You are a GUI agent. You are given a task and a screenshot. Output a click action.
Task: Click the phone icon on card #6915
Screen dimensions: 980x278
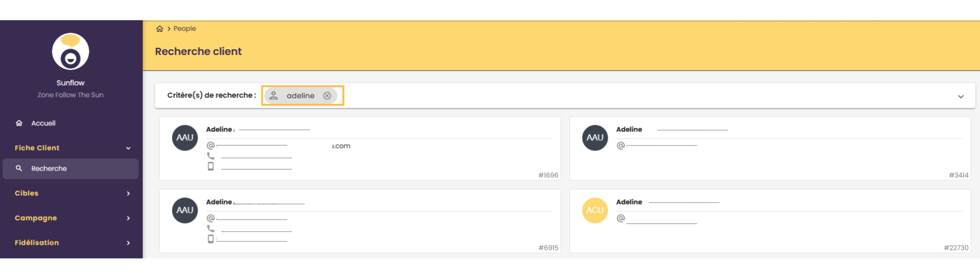point(210,228)
